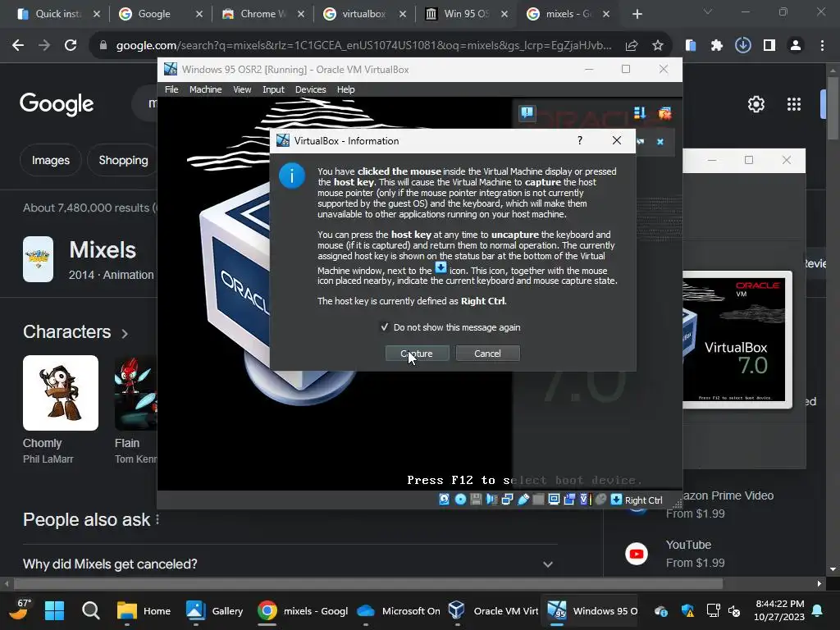Open People also ask options dots
Viewport: 840px width, 630px height.
(x=157, y=519)
